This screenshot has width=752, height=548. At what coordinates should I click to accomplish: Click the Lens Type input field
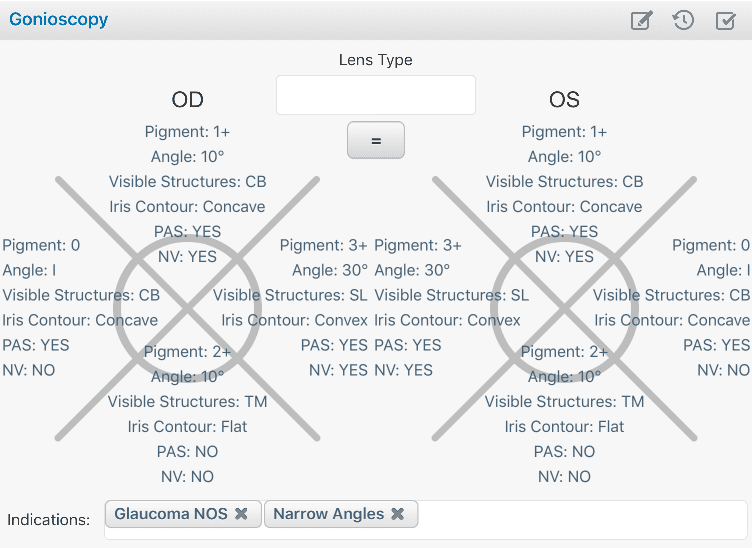(x=376, y=95)
